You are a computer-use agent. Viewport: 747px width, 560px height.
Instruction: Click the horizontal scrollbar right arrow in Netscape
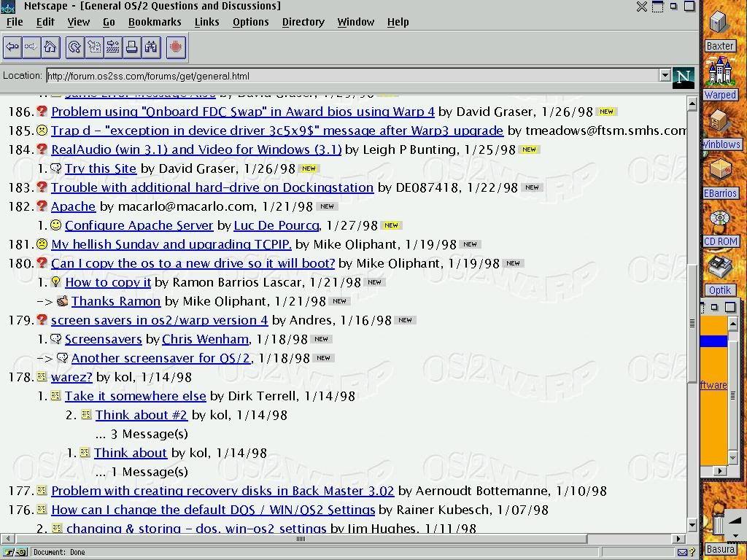click(x=679, y=539)
